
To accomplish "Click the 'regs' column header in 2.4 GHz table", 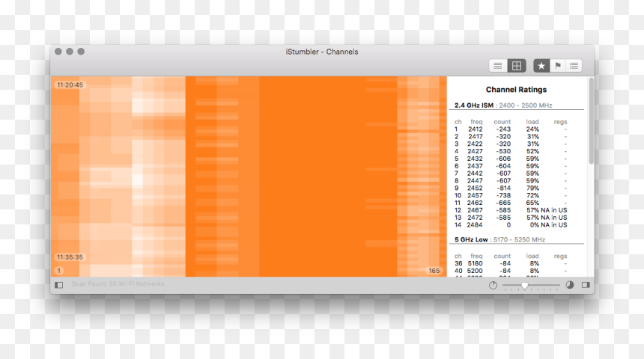I will tap(560, 122).
